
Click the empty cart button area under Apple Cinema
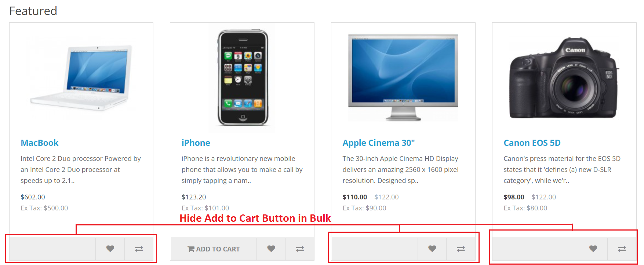[x=375, y=249]
